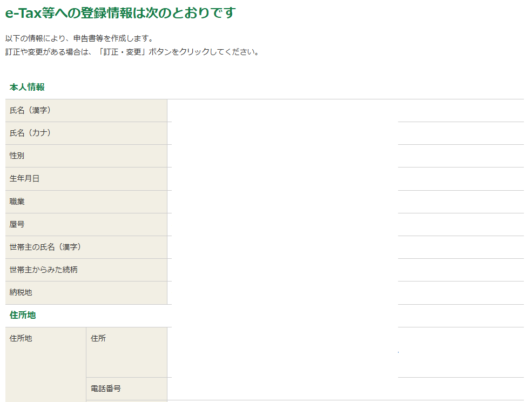Select the 本人情報 section heading

point(27,87)
